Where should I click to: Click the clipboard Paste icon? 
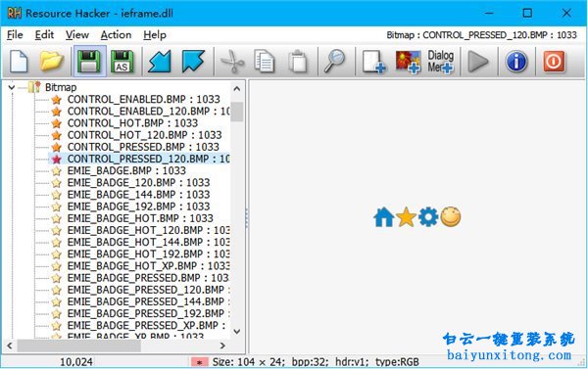click(298, 62)
